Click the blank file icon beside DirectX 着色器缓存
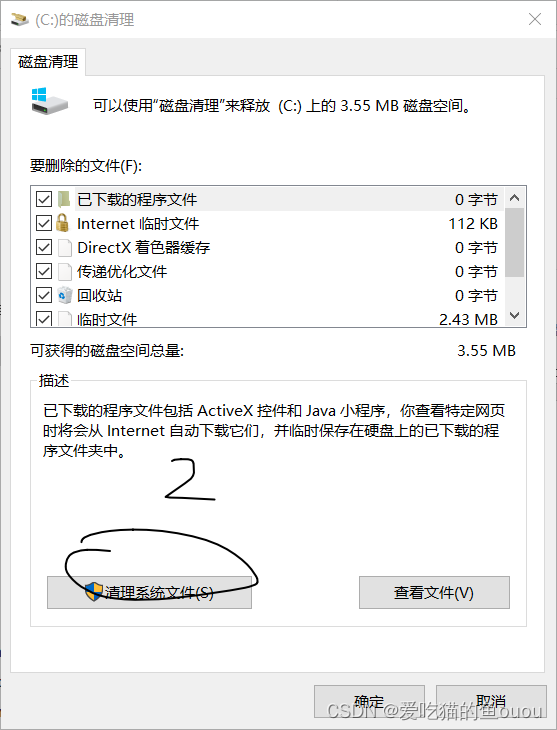The height and width of the screenshot is (730, 557). pyautogui.click(x=65, y=247)
